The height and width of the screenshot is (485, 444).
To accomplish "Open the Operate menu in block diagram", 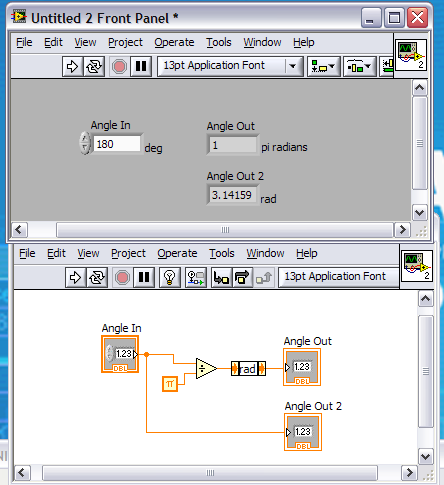I will click(x=177, y=253).
